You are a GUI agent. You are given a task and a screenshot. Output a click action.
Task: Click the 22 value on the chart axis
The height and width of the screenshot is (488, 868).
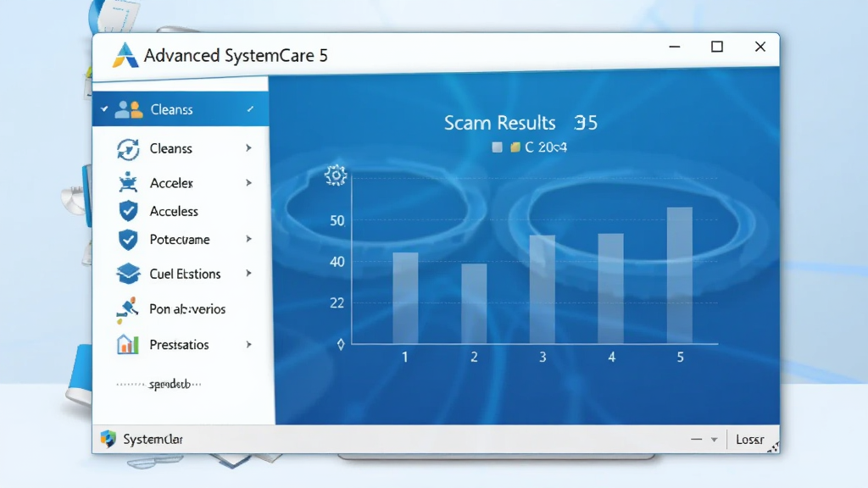click(x=337, y=302)
